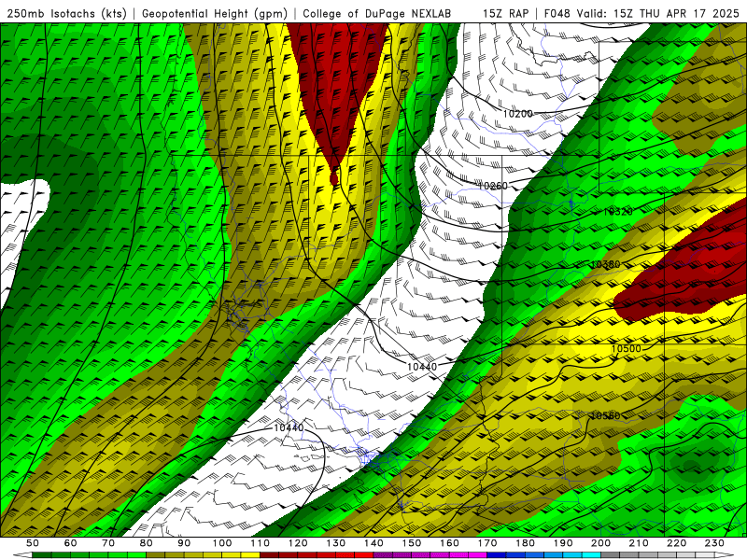Click "Valid: 15Z THU APR 17 2025" text
Image resolution: width=747 pixels, height=560 pixels.
[x=657, y=13]
